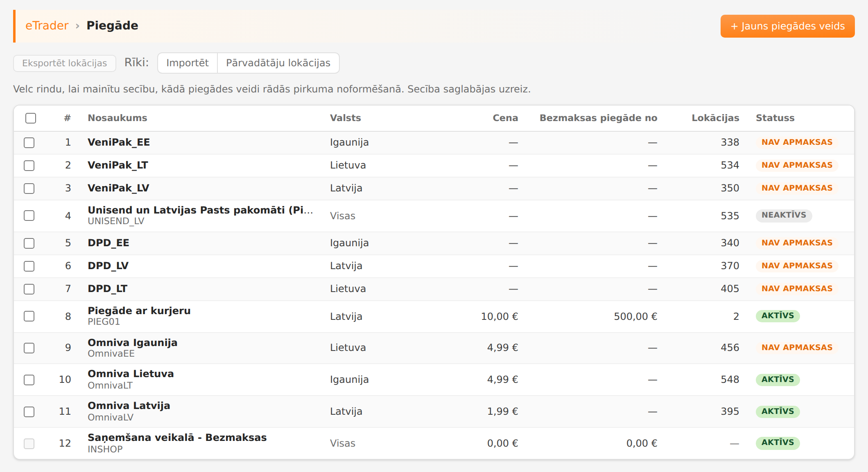Click Bezmaksas piegāde no column header
Viewport: 868px width, 472px height.
tap(598, 118)
